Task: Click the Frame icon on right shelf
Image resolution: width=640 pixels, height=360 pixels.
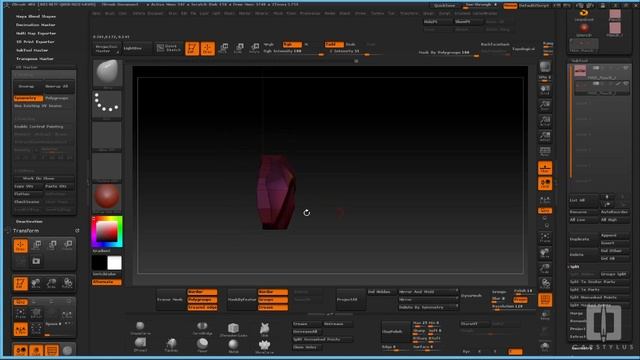Action: 545,238
